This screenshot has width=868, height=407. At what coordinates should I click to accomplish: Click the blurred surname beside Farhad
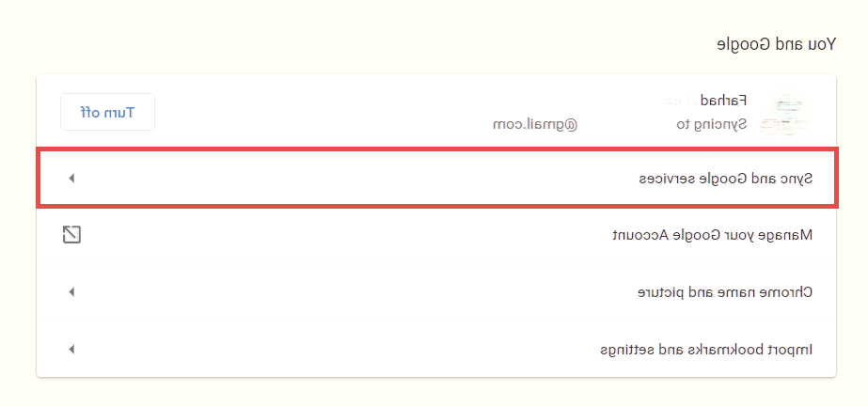coord(685,101)
